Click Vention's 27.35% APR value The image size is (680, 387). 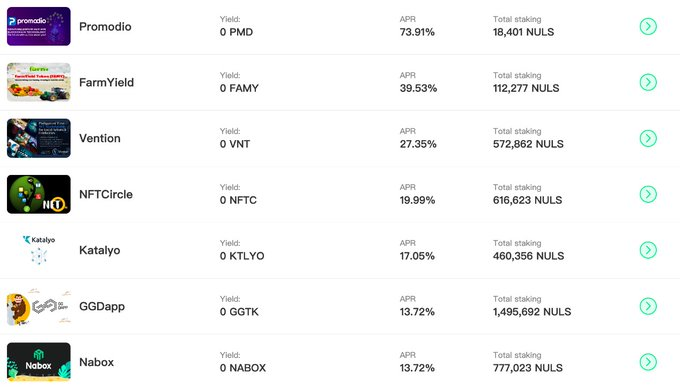418,144
